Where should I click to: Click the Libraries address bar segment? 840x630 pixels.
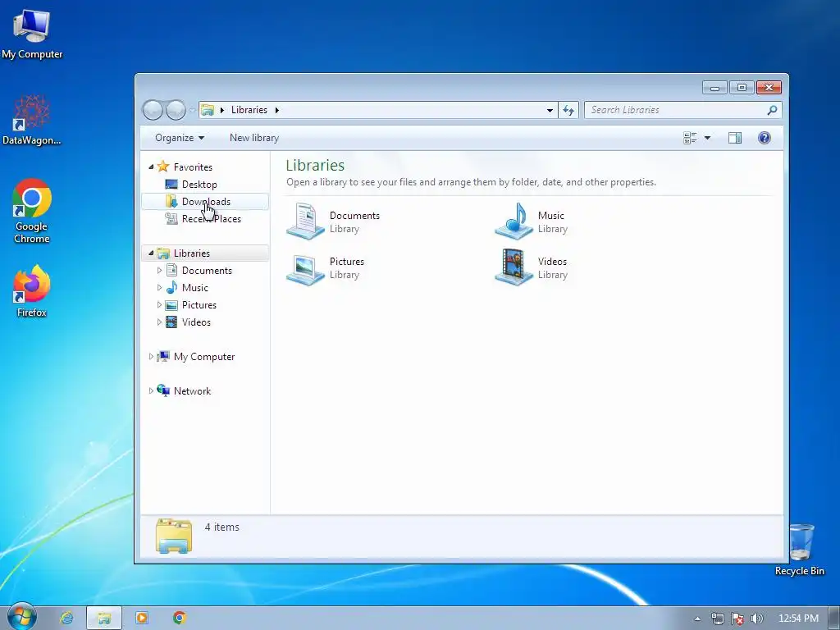pos(249,110)
